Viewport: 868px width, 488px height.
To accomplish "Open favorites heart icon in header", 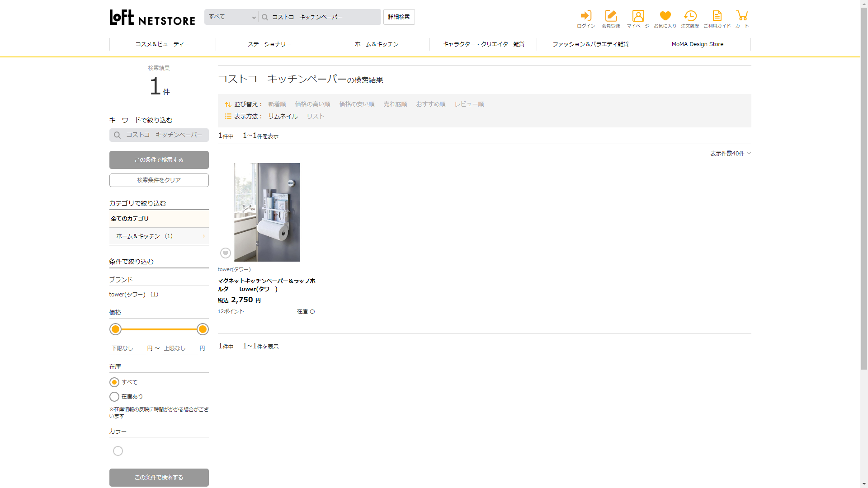I will 665,19.
